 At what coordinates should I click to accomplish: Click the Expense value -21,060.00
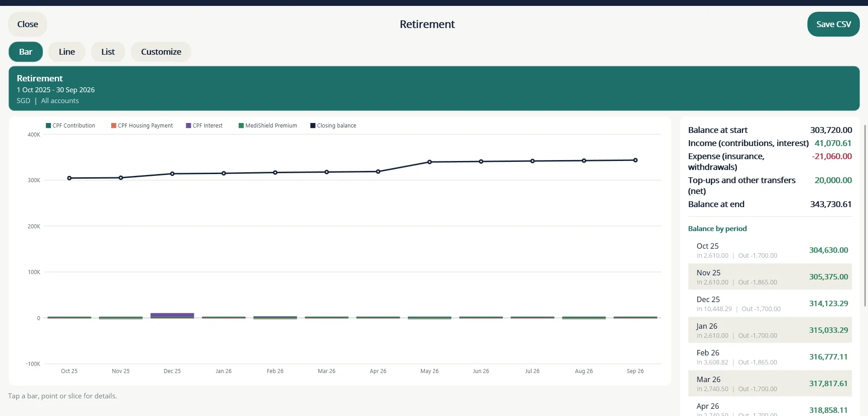pyautogui.click(x=832, y=156)
